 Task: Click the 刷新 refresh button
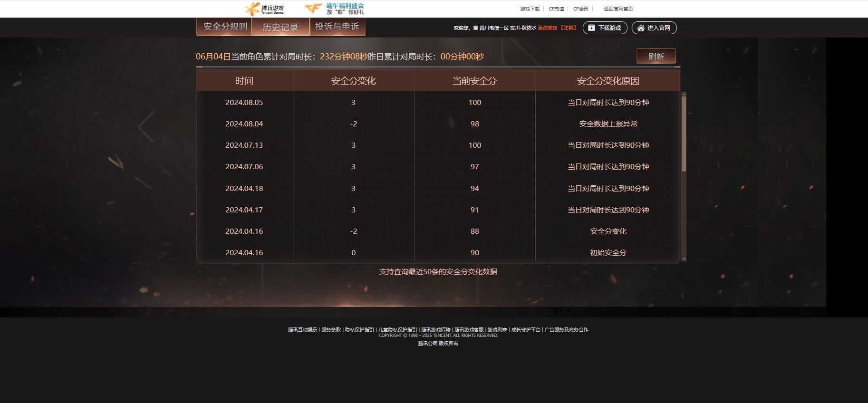[656, 56]
